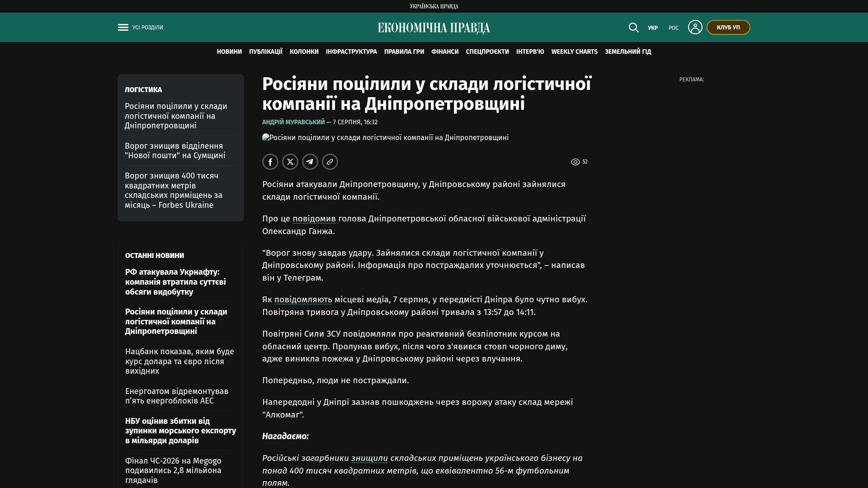Click the views eye icon

575,162
